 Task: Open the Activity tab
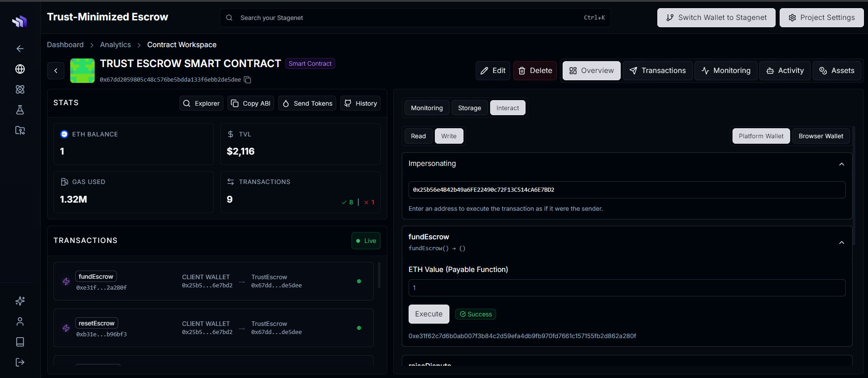785,71
